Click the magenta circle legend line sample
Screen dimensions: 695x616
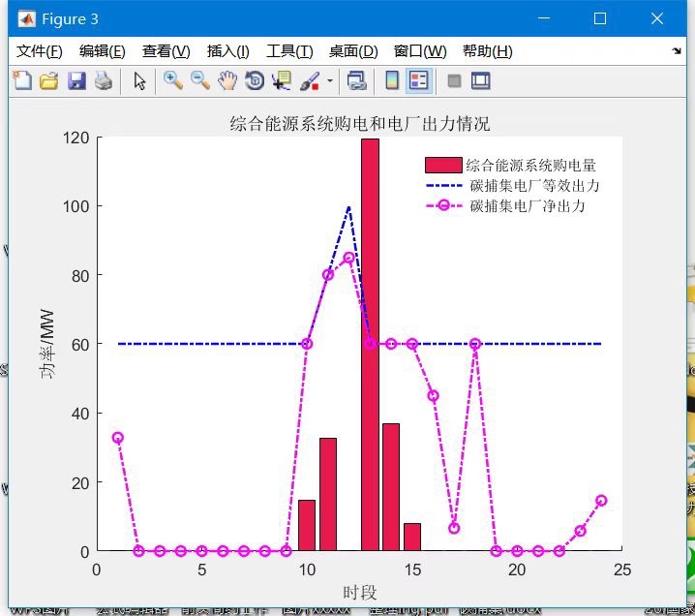[x=443, y=205]
